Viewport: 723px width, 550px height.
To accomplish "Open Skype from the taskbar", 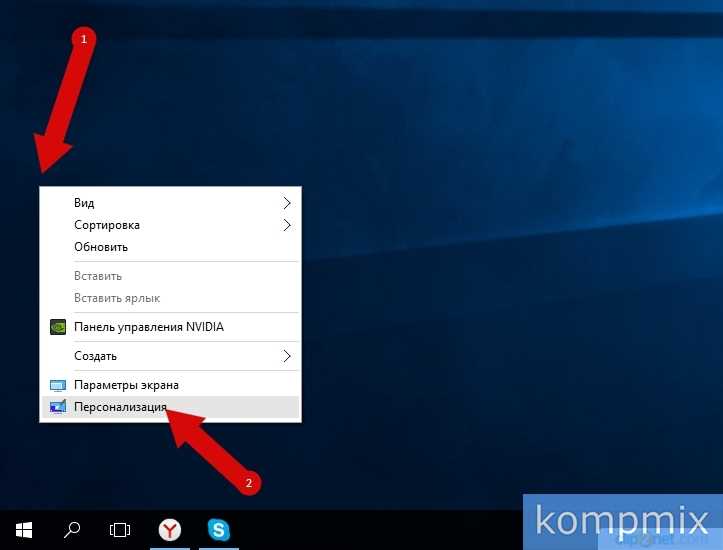I will point(219,530).
